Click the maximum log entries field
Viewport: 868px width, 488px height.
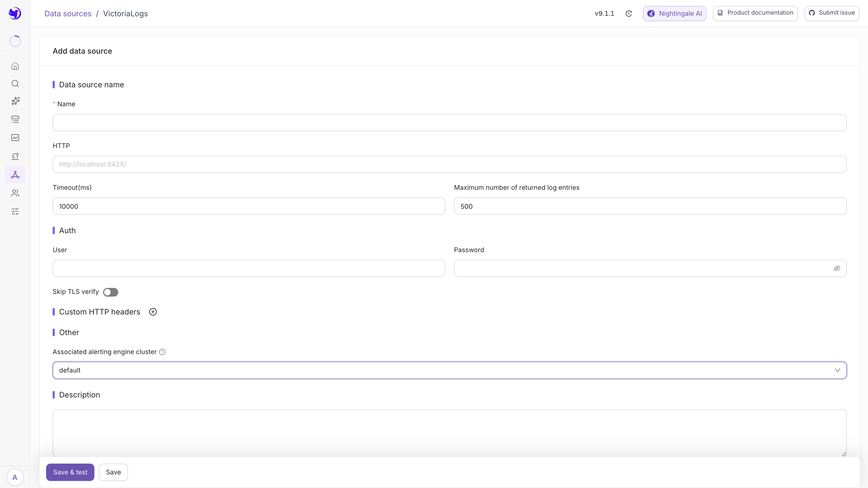(650, 206)
